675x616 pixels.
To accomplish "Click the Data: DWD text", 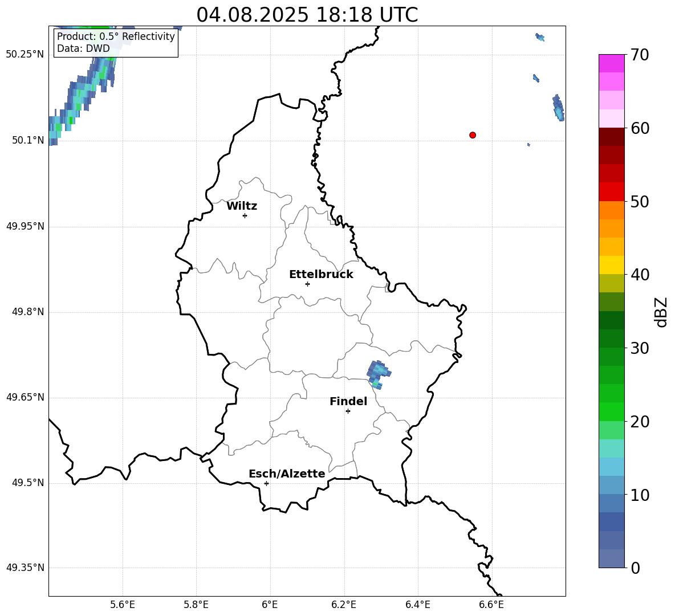I will [x=83, y=48].
